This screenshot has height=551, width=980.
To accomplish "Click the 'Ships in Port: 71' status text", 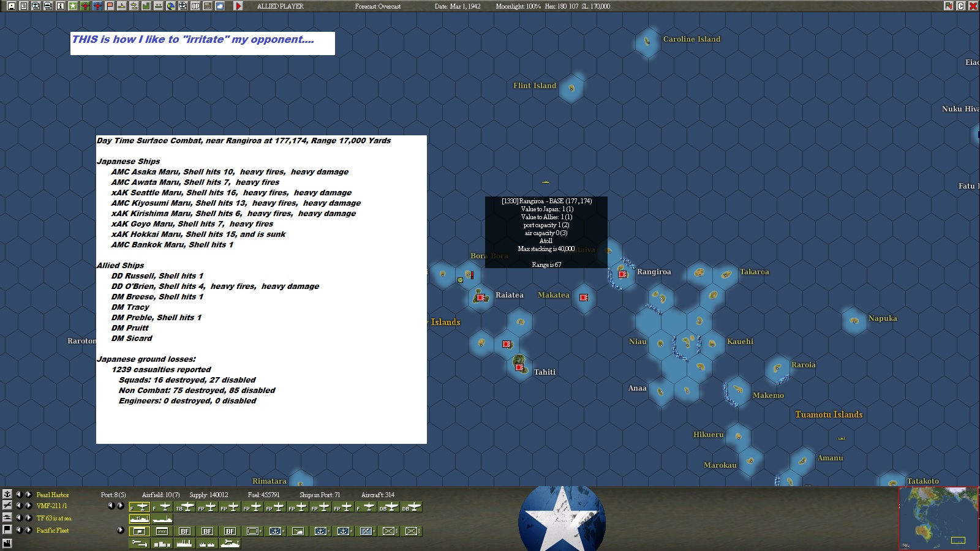I will tap(320, 495).
